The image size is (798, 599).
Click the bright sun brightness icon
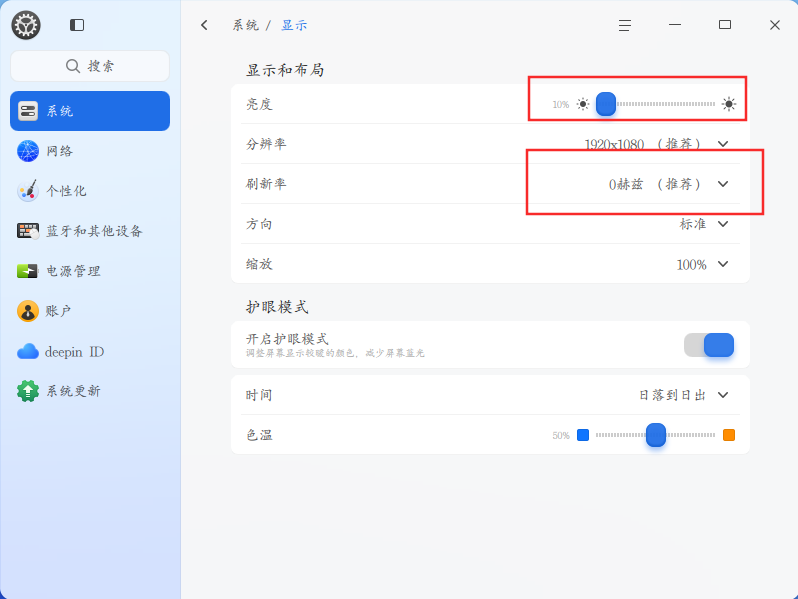(729, 104)
